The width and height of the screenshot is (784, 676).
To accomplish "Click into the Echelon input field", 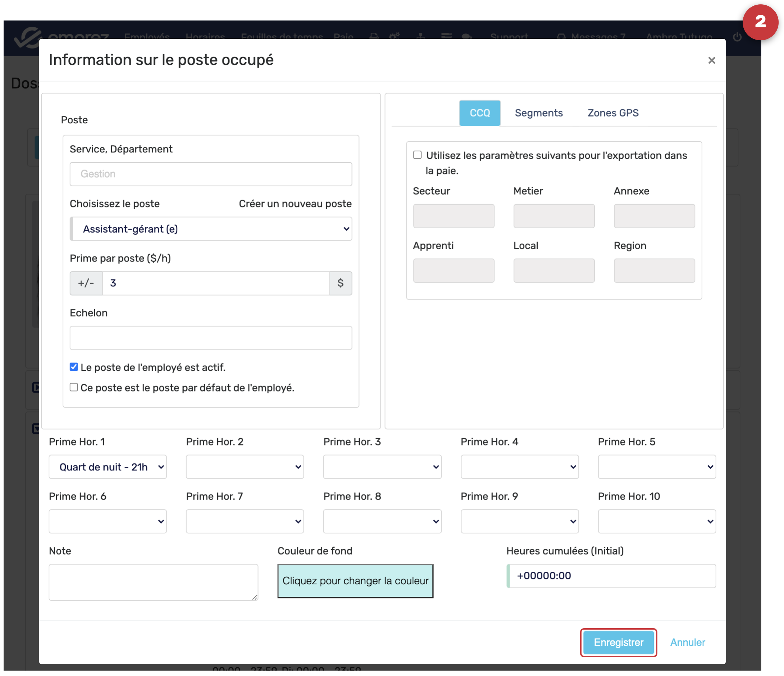I will [x=211, y=338].
